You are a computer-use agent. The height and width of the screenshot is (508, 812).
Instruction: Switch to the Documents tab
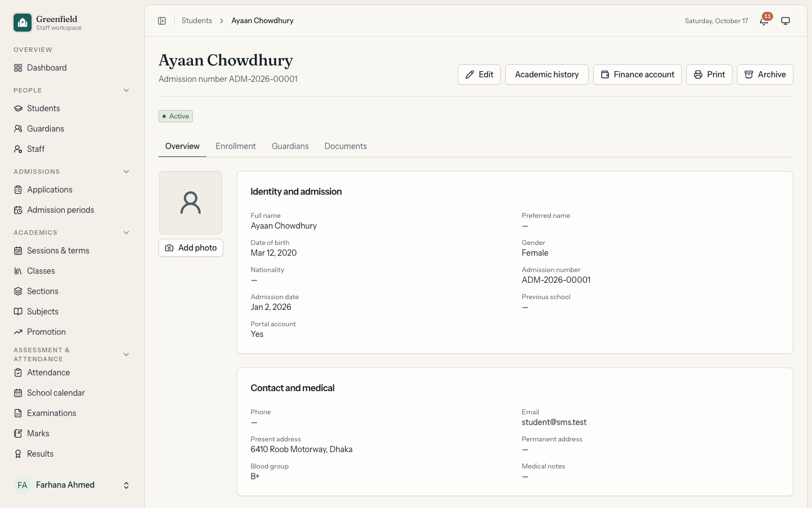point(346,146)
